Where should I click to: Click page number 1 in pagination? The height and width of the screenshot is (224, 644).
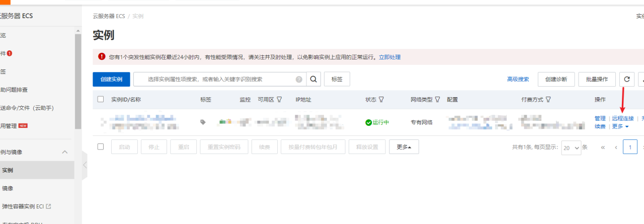point(630,147)
